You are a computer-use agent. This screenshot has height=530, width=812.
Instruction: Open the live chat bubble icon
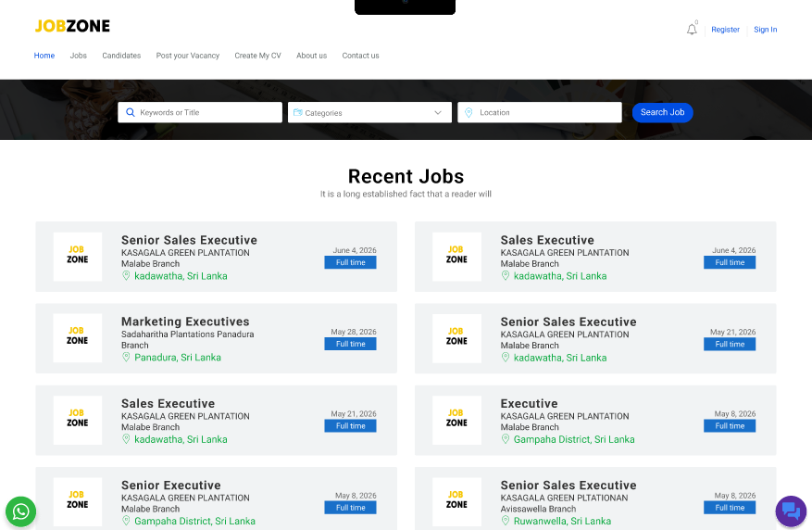(791, 511)
